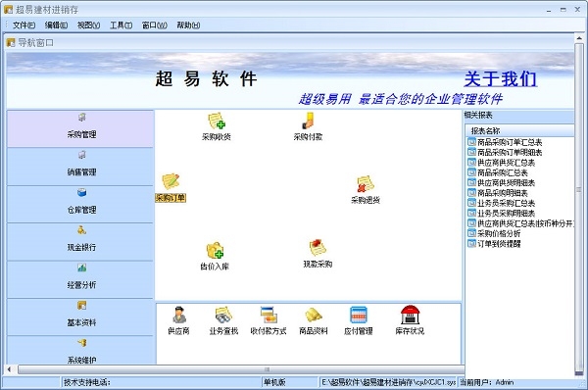This screenshot has width=588, height=390.
Task: Switch to the 仓库管理 warehouse panel
Action: click(x=80, y=204)
